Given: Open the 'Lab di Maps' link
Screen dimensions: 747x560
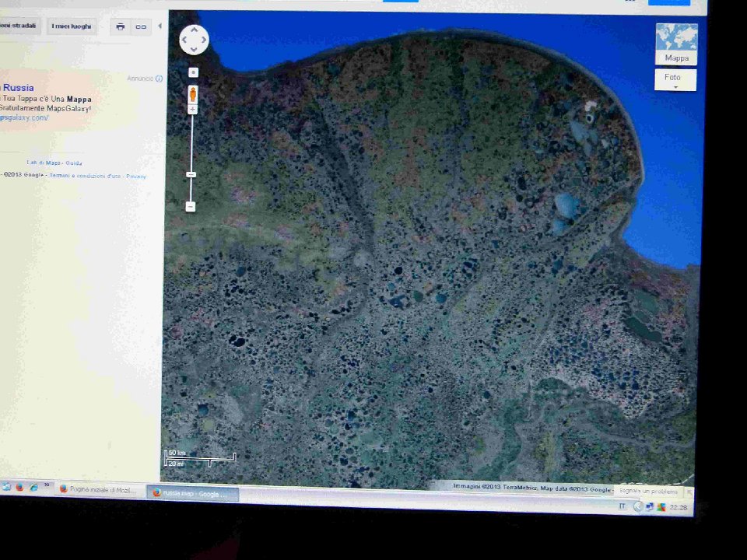Looking at the screenshot, I should [44, 163].
